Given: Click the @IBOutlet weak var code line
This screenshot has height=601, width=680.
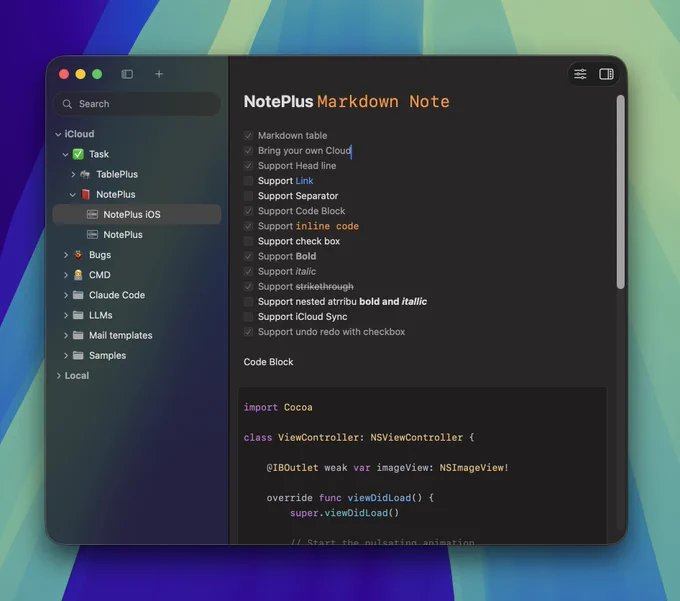Looking at the screenshot, I should point(387,468).
